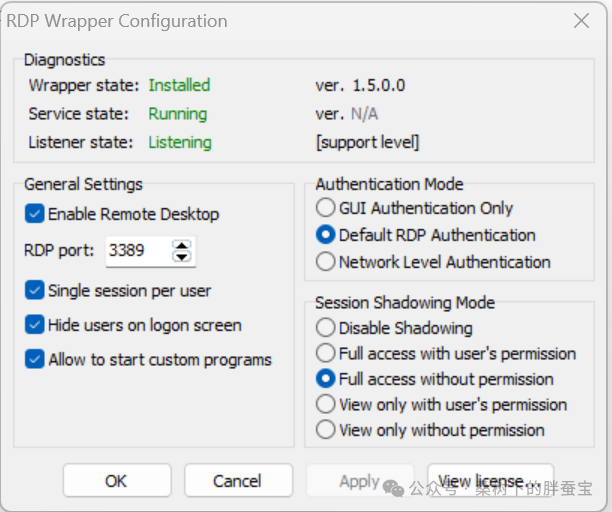Select Full access without permission
This screenshot has width=612, height=512.
coord(325,379)
